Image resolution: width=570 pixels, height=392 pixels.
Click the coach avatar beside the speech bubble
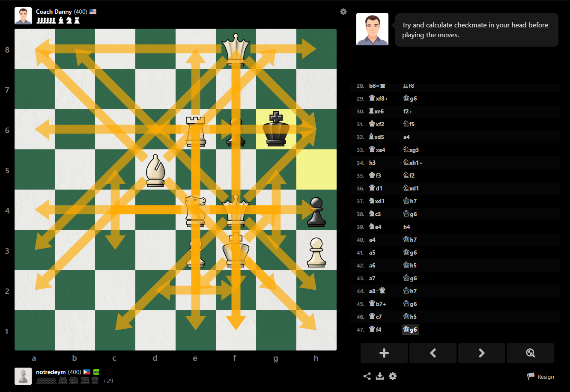372,29
